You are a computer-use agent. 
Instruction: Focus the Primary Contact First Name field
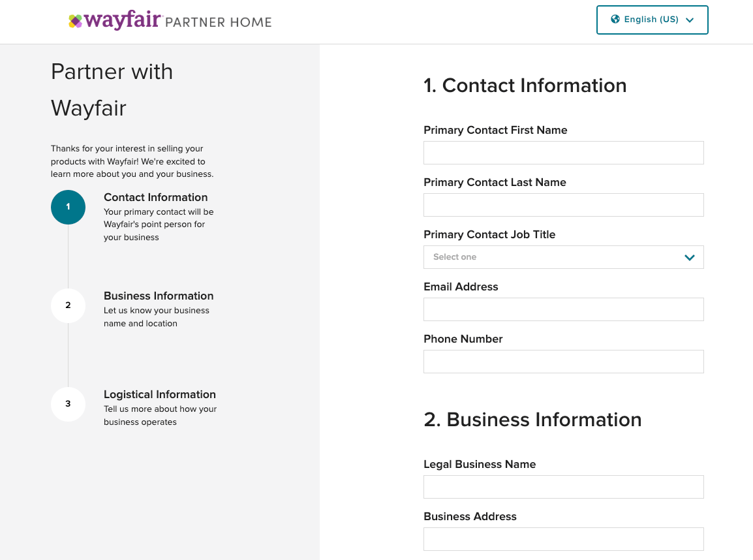(x=563, y=153)
